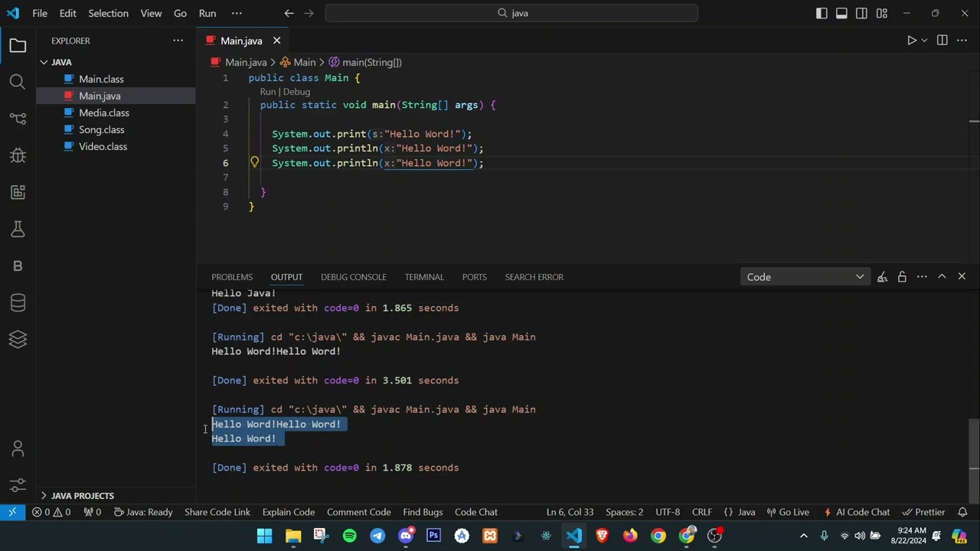Image resolution: width=980 pixels, height=551 pixels.
Task: Open the Source Control view
Action: coord(18,119)
